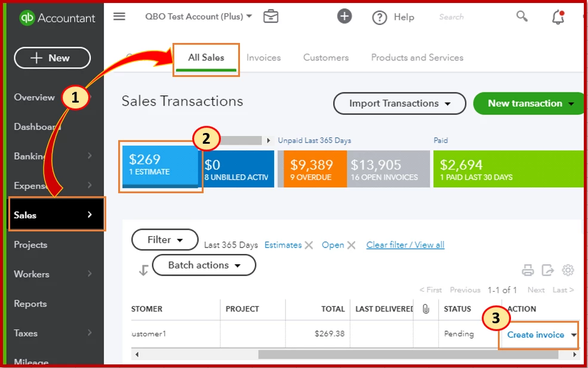Select the $2,694 Paid green tile
Image resolution: width=588 pixels, height=368 pixels.
click(x=510, y=169)
